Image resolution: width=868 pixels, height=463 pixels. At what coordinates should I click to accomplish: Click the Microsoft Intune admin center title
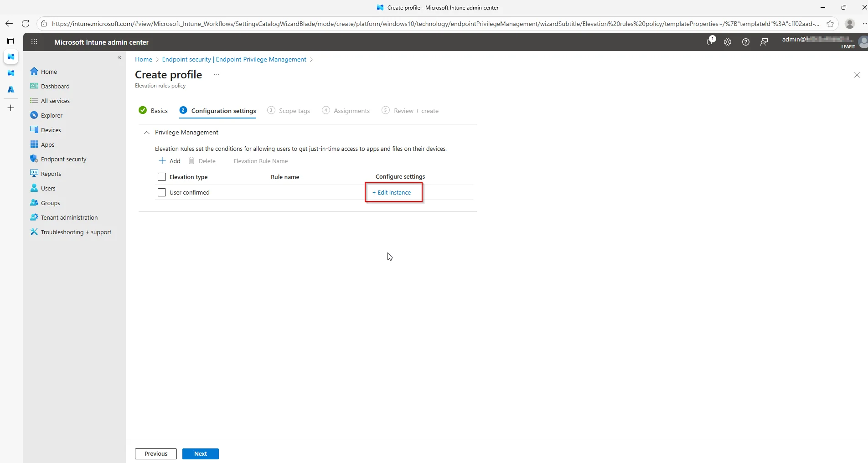[101, 42]
